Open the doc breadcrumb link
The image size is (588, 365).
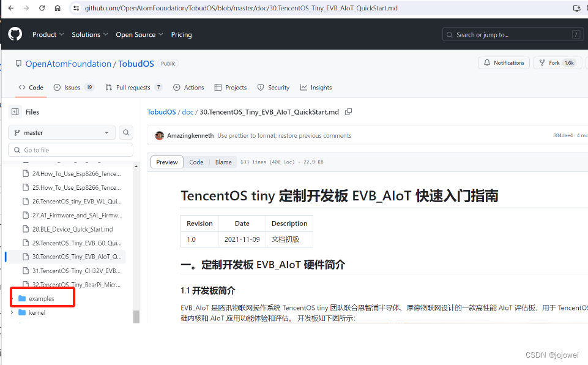(x=187, y=112)
